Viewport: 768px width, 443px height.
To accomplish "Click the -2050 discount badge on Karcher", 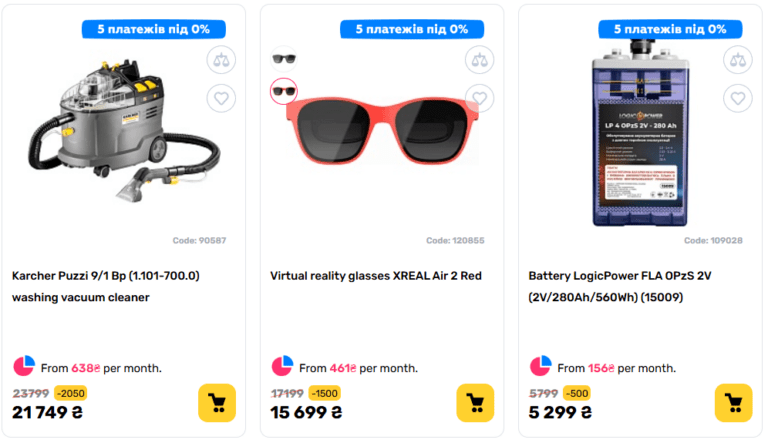I will coord(70,393).
